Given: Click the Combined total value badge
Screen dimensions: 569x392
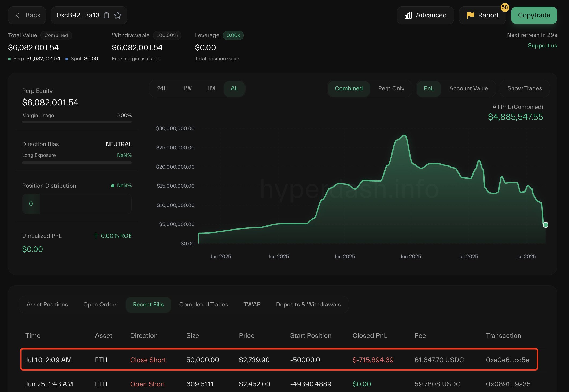Looking at the screenshot, I should [56, 35].
